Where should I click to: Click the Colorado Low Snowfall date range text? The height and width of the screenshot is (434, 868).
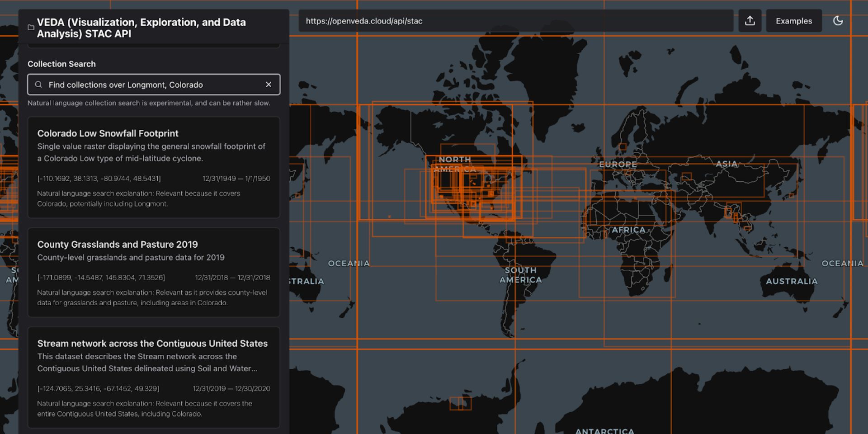236,178
